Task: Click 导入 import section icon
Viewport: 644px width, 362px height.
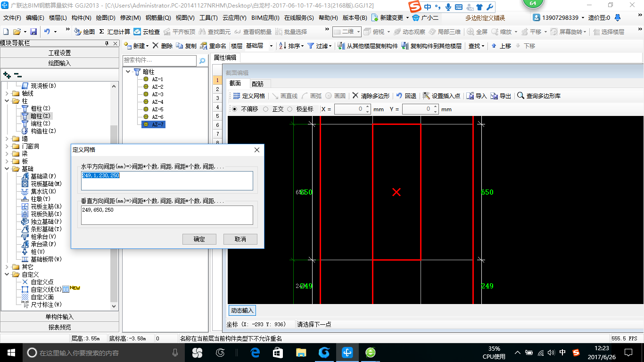Action: click(476, 96)
